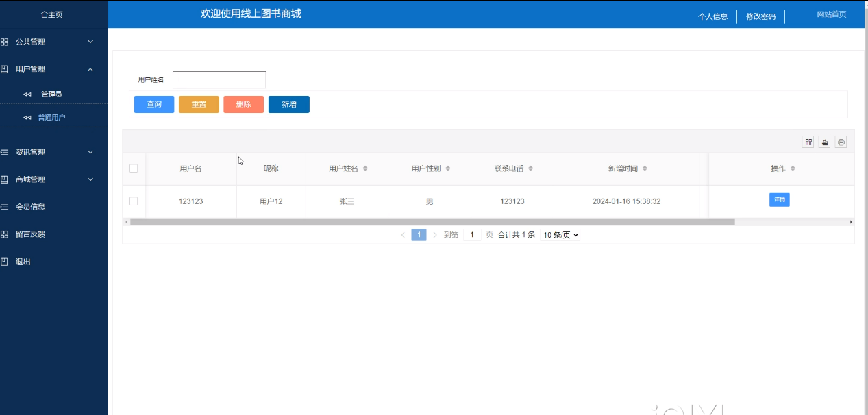The height and width of the screenshot is (415, 868).
Task: Click the go-to-page number input
Action: pyautogui.click(x=472, y=235)
